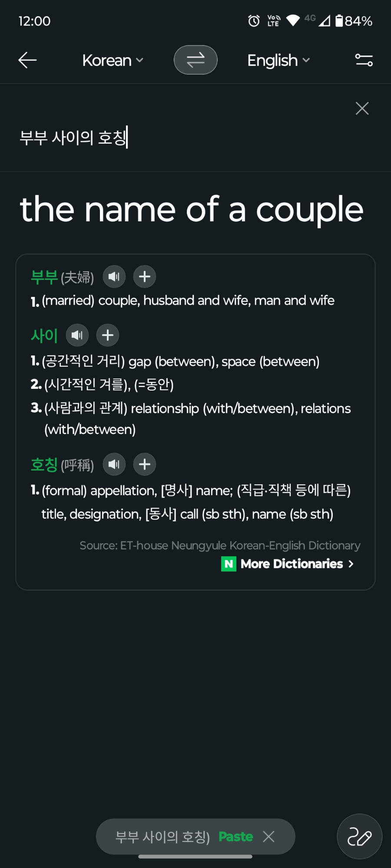Open translation settings sliders icon
This screenshot has height=868, width=391.
pyautogui.click(x=364, y=60)
